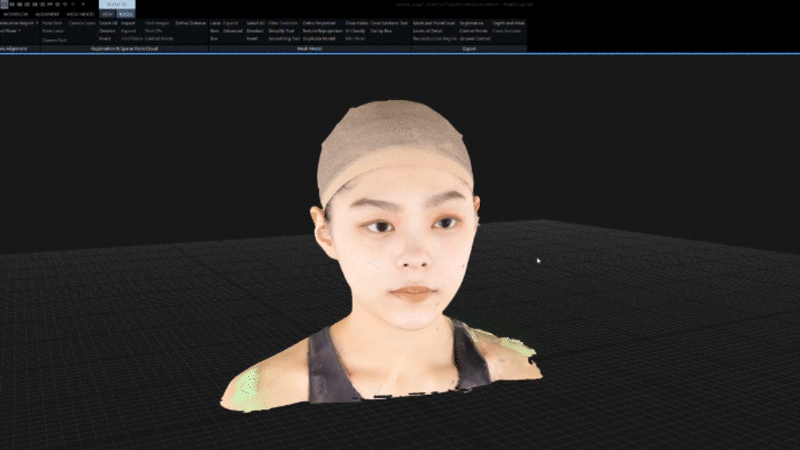This screenshot has height=450, width=800.
Task: Choose the Camera Lasso selection tool
Action: [82, 23]
